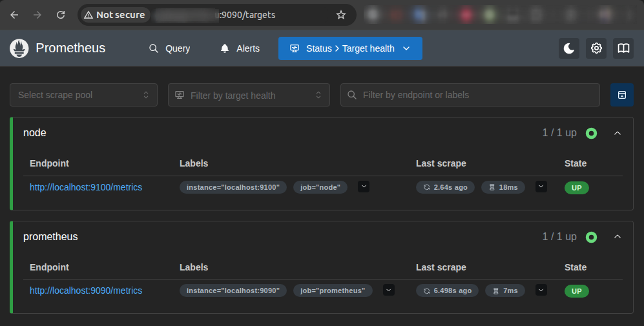Click job="prometheus" label badge
The height and width of the screenshot is (326, 644).
point(333,290)
